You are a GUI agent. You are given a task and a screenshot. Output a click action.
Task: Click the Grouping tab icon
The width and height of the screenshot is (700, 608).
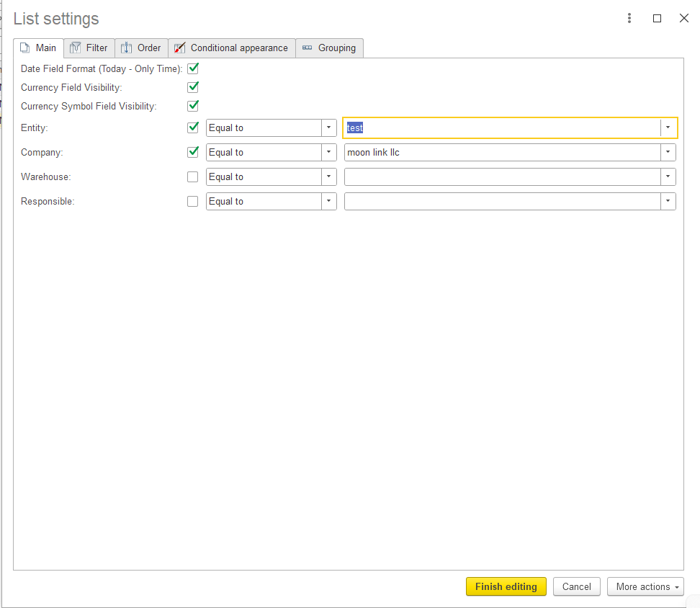[307, 48]
